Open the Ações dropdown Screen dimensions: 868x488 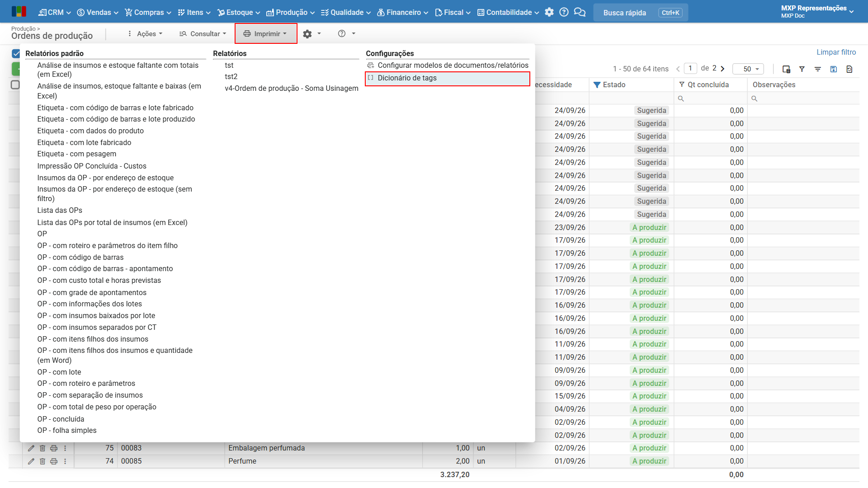point(145,34)
